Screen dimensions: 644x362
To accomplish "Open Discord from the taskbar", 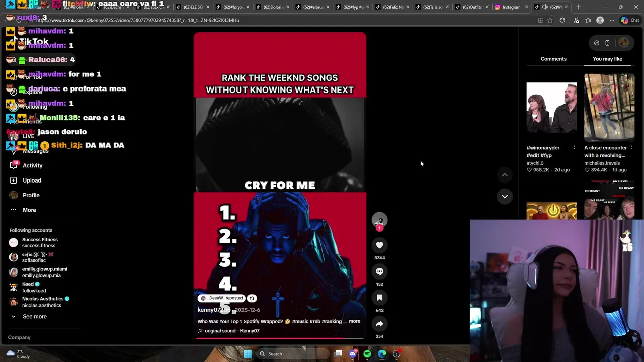I will click(353, 354).
